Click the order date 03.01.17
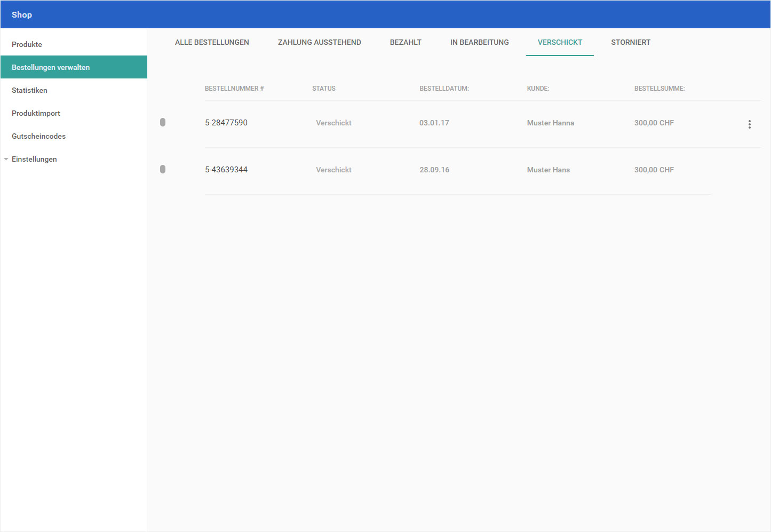771x532 pixels. (434, 123)
